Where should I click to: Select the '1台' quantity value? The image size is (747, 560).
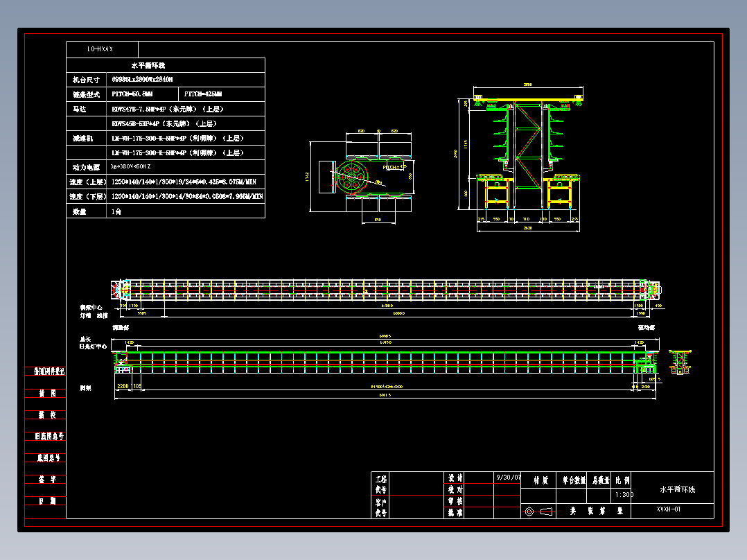pyautogui.click(x=116, y=211)
